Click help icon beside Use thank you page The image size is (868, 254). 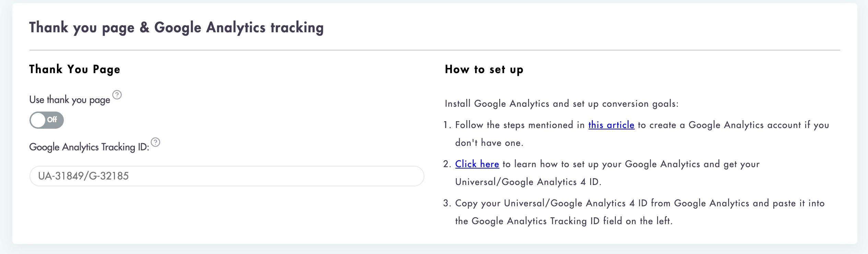[117, 95]
